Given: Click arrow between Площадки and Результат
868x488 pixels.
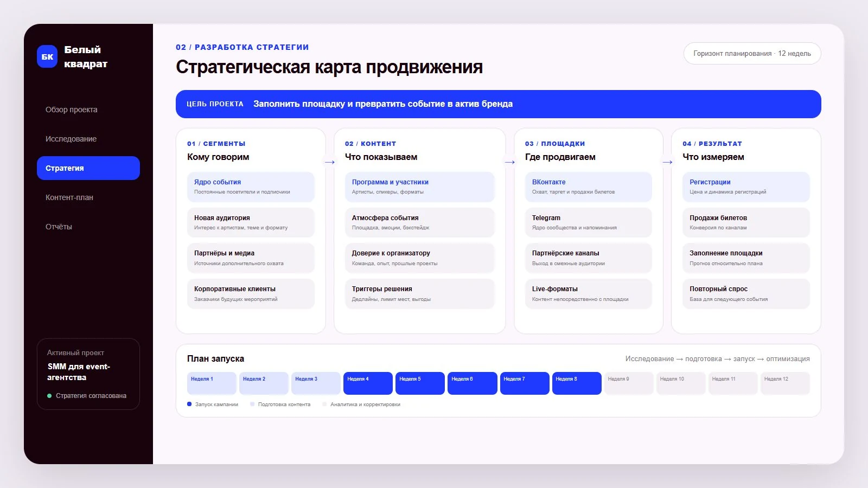Looking at the screenshot, I should point(667,162).
